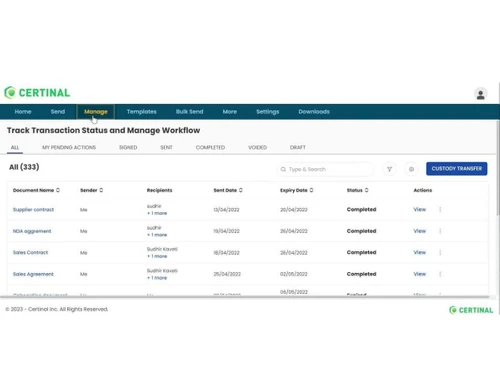Click View for NDA aggrement row

click(420, 231)
